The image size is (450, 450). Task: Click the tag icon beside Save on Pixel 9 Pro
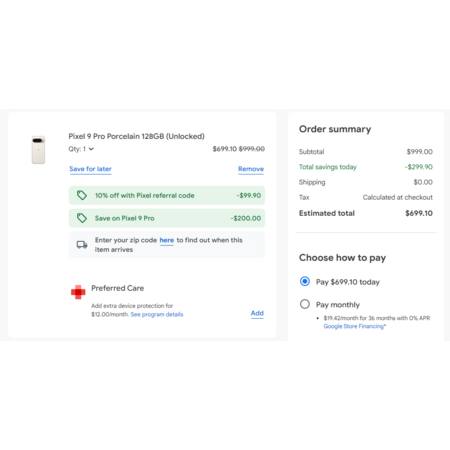coord(82,218)
